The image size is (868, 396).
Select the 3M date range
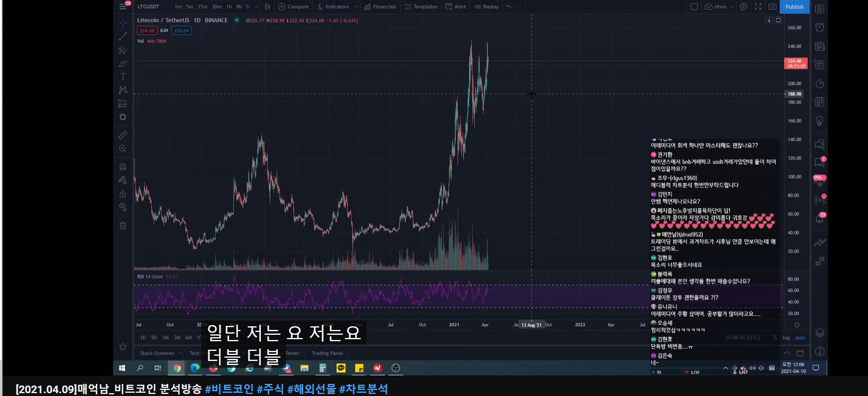click(x=177, y=338)
